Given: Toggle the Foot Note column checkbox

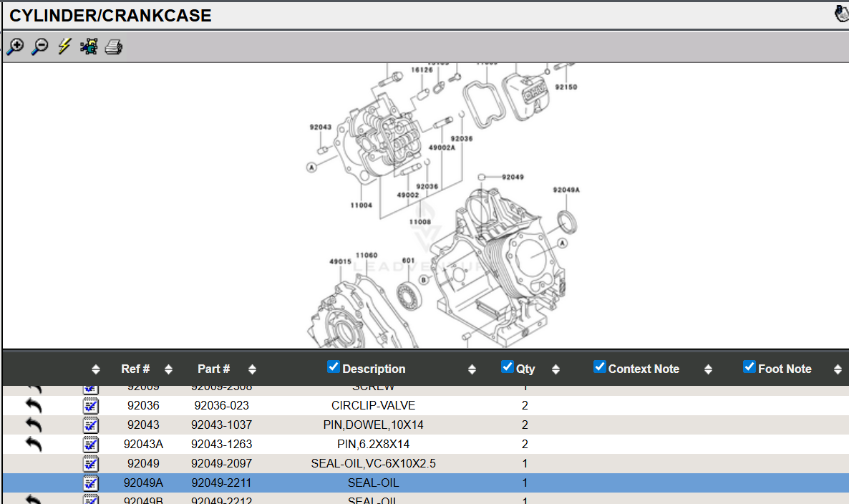Looking at the screenshot, I should point(749,367).
